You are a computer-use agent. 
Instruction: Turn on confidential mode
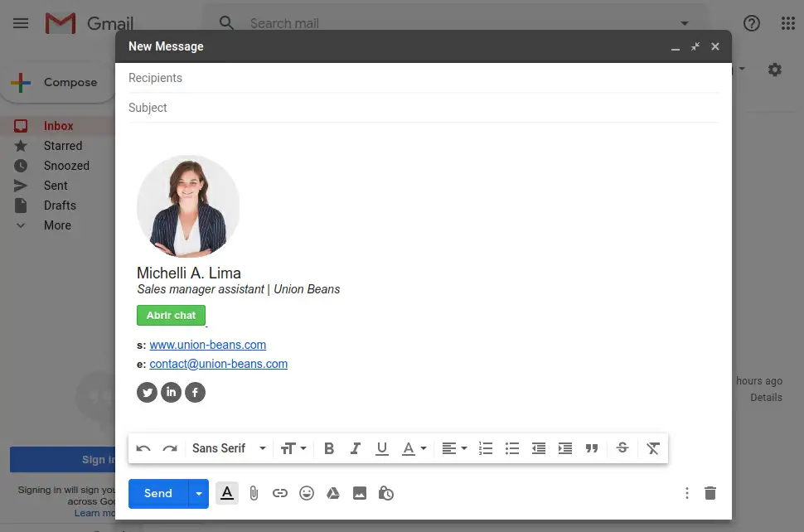tap(386, 493)
